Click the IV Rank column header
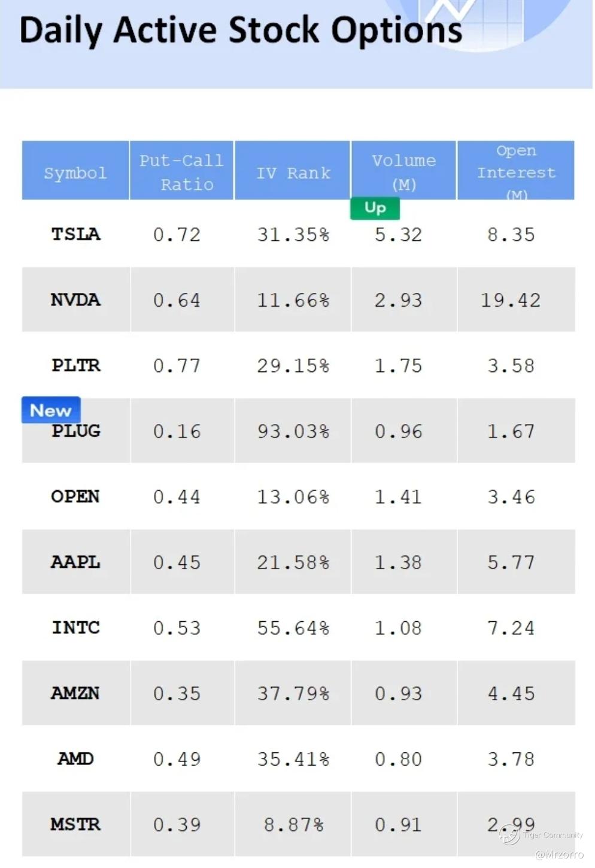The image size is (595, 868). pyautogui.click(x=293, y=173)
